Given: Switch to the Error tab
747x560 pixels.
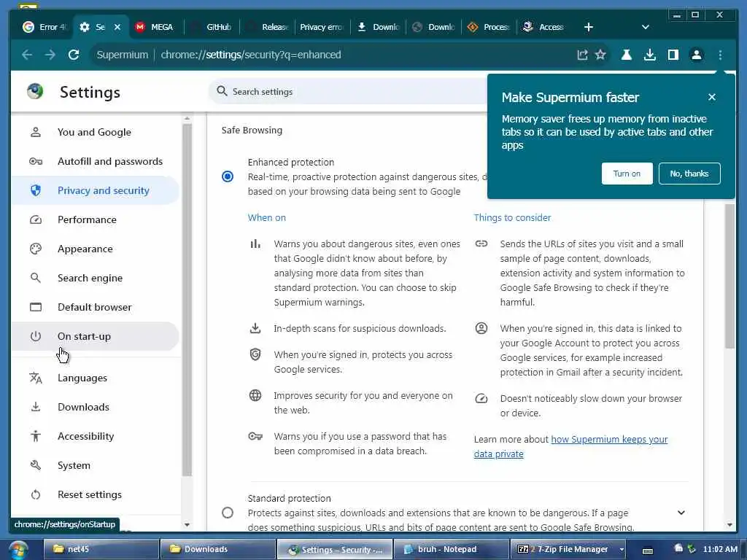Looking at the screenshot, I should point(44,27).
